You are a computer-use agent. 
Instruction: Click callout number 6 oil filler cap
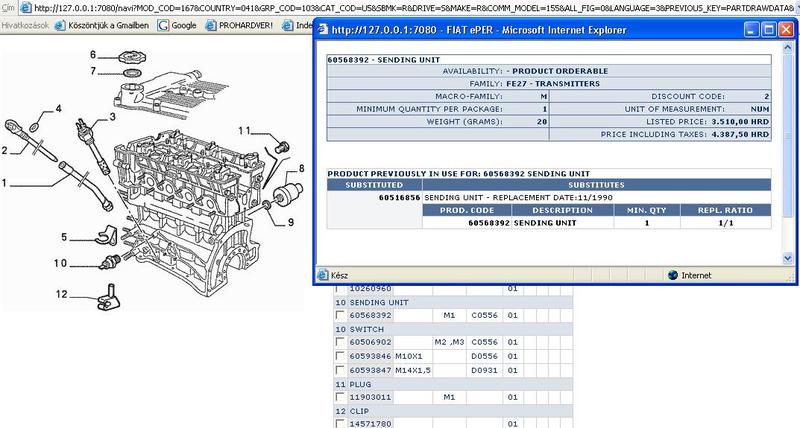93,55
